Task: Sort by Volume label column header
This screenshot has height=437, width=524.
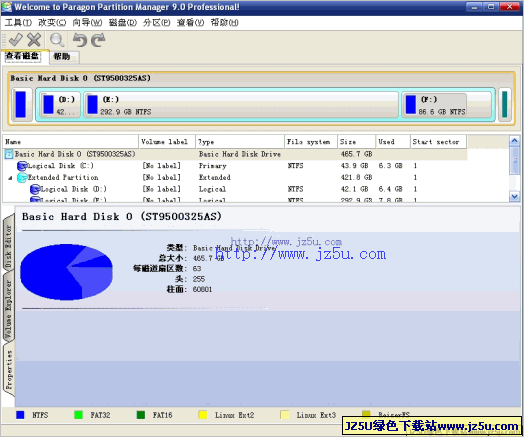Action: pos(167,142)
